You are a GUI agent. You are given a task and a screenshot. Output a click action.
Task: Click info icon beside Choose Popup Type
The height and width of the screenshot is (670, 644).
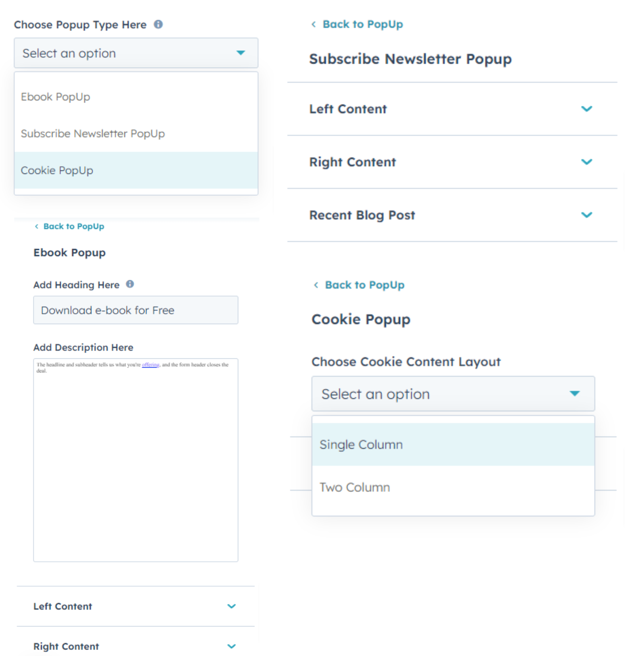pos(159,25)
